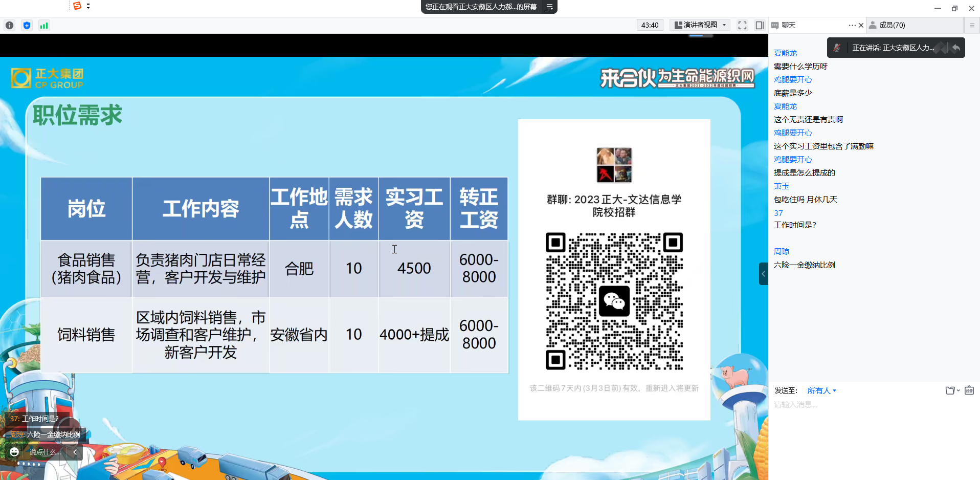This screenshot has width=980, height=480.
Task: Click table cell 4000+提成
Action: (414, 335)
